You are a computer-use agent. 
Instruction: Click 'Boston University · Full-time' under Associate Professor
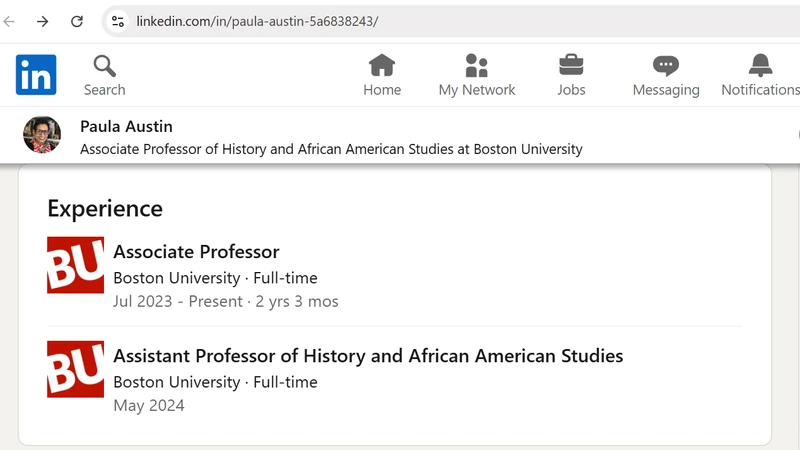[215, 278]
